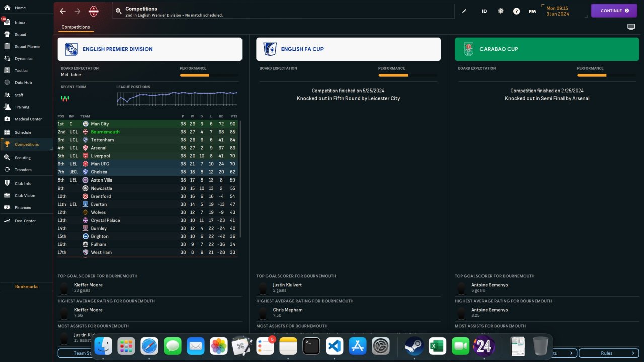644x362 pixels.
Task: Click the Premier Division performance bar
Action: (x=209, y=75)
